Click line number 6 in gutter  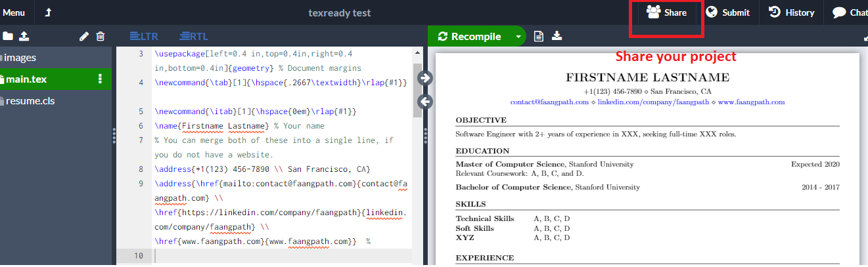(141, 126)
